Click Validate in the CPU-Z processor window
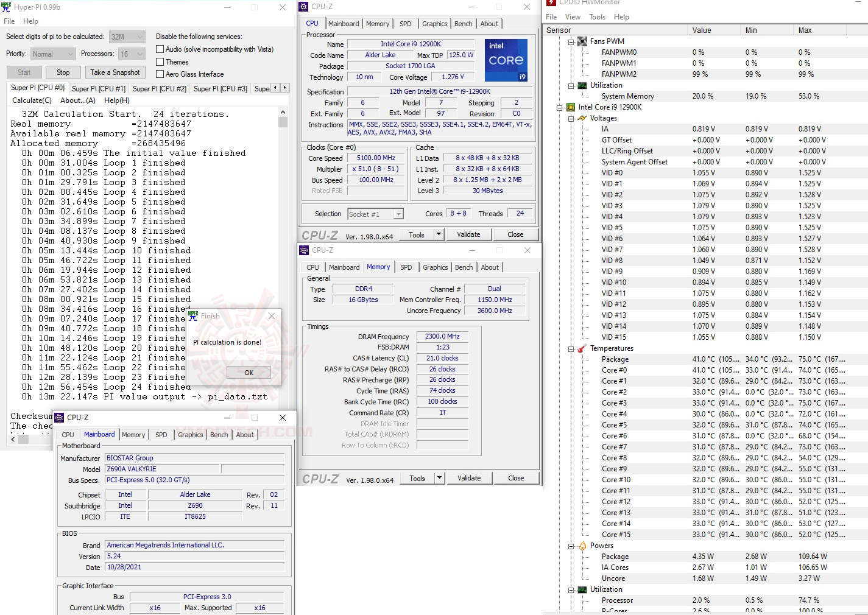This screenshot has height=615, width=868. click(468, 234)
